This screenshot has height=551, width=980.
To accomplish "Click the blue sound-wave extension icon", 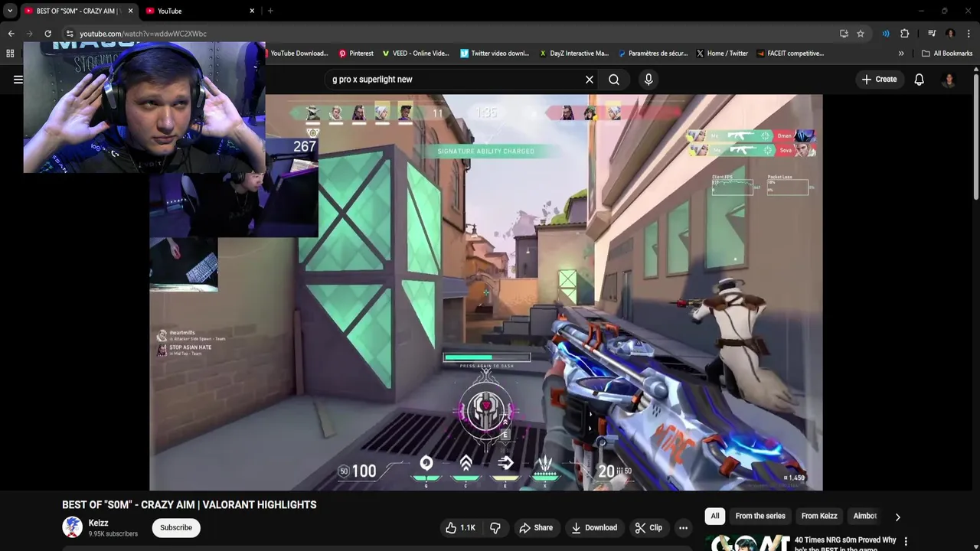I will [x=886, y=34].
